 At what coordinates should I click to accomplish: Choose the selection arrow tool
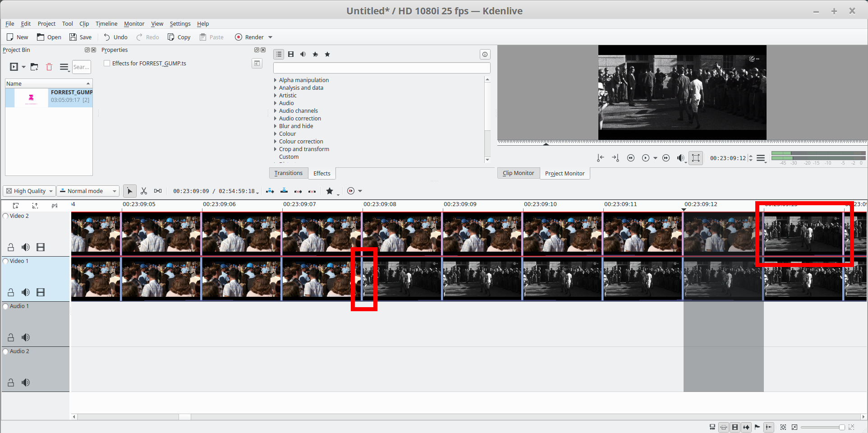(129, 191)
